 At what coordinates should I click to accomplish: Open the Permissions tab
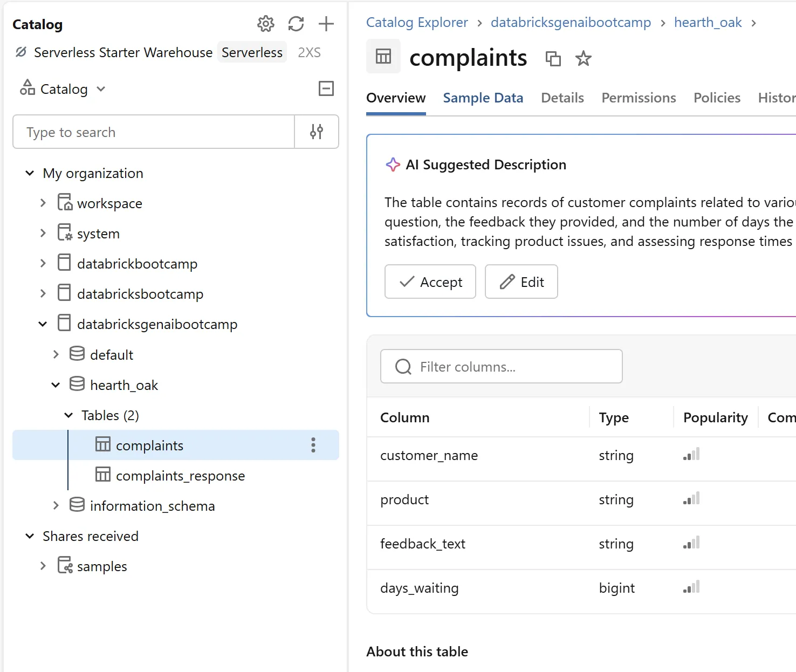tap(639, 98)
